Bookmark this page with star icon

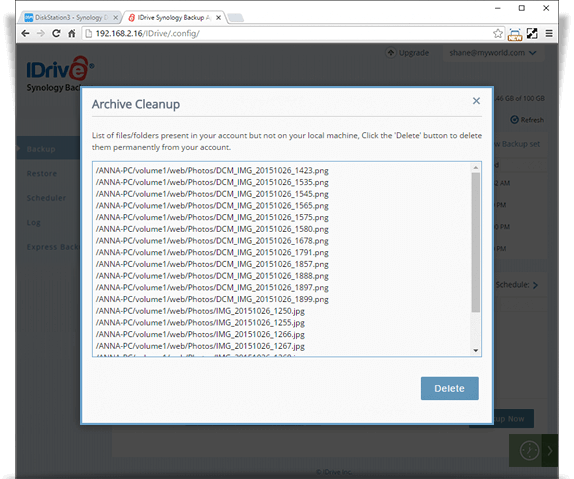coord(497,33)
